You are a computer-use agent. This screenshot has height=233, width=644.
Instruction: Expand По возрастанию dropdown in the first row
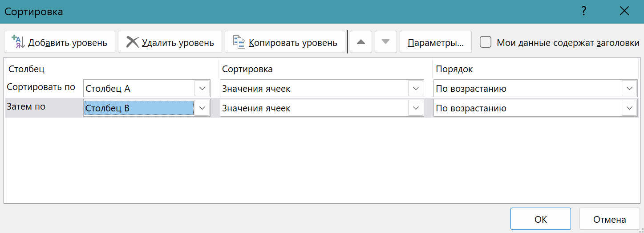coord(629,89)
